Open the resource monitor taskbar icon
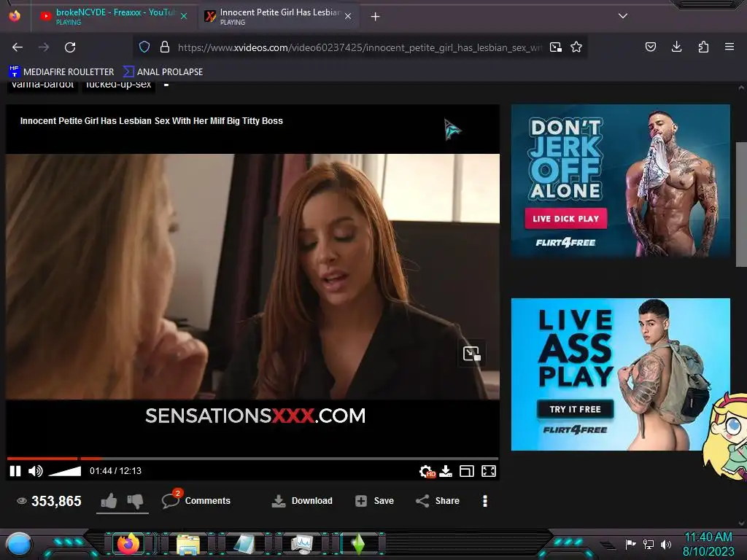The width and height of the screenshot is (747, 560). 302,544
